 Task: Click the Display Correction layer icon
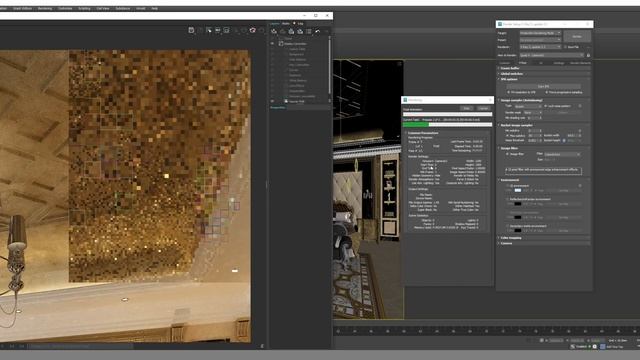pyautogui.click(x=281, y=44)
